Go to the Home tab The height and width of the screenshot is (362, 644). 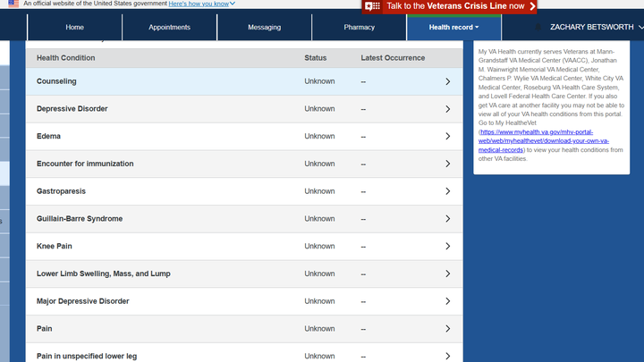click(x=74, y=28)
